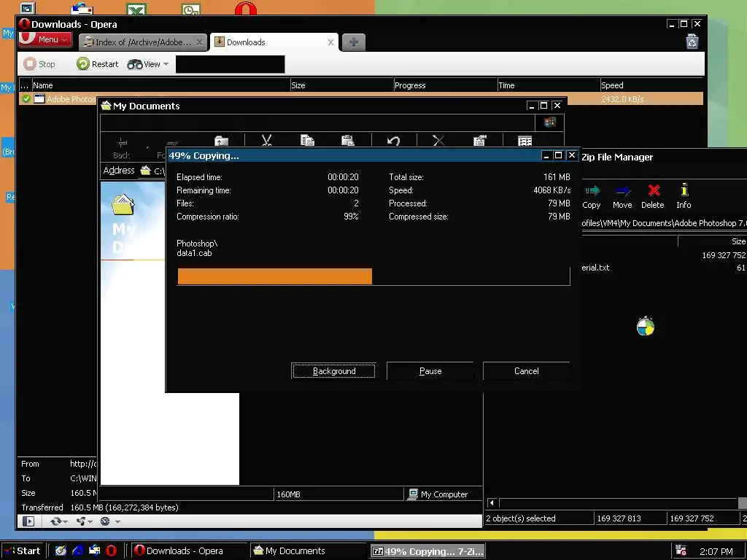Click the Cut scissors icon in My Documents
Screen dimensions: 747x560
267,140
